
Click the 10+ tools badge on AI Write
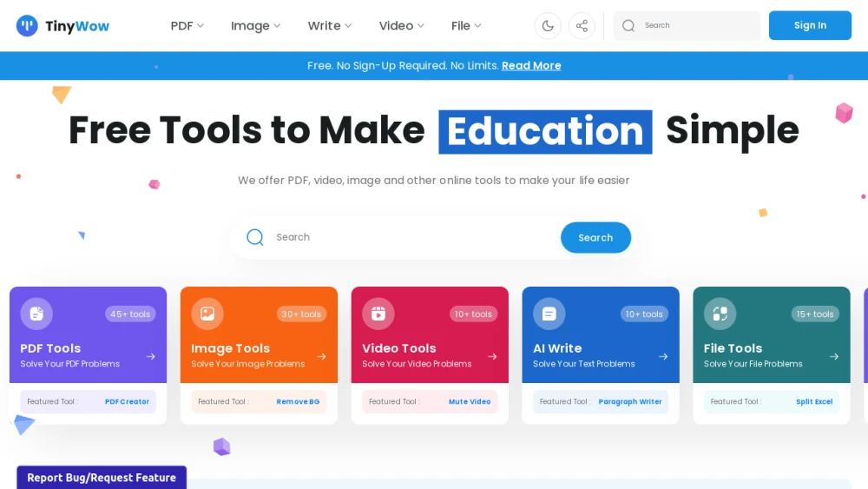point(644,314)
